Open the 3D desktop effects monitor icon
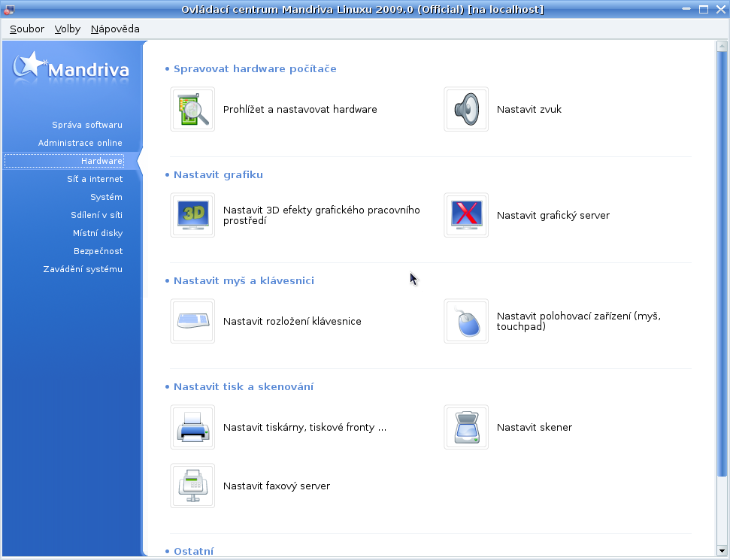This screenshot has height=560, width=730. [192, 215]
